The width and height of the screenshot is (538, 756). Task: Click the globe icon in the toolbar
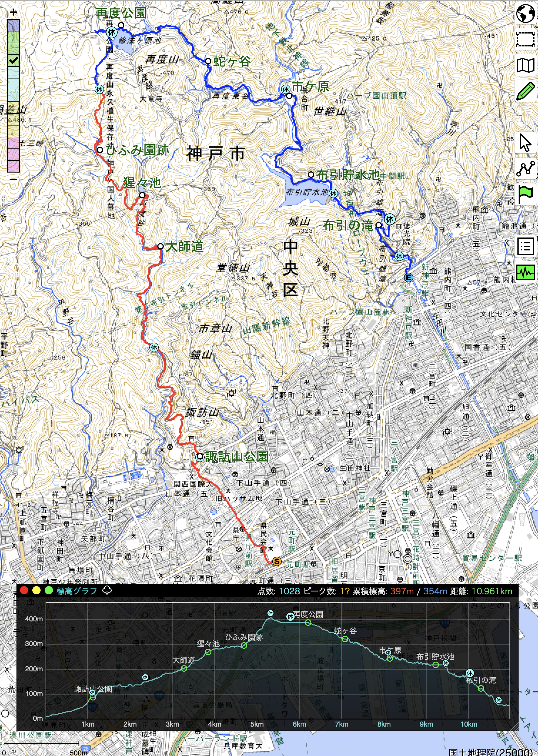click(525, 14)
